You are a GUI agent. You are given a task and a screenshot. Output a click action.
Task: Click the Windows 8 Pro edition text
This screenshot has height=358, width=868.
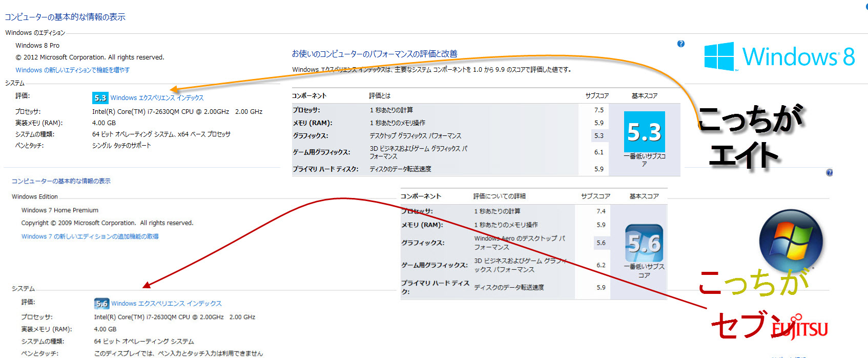(x=37, y=46)
